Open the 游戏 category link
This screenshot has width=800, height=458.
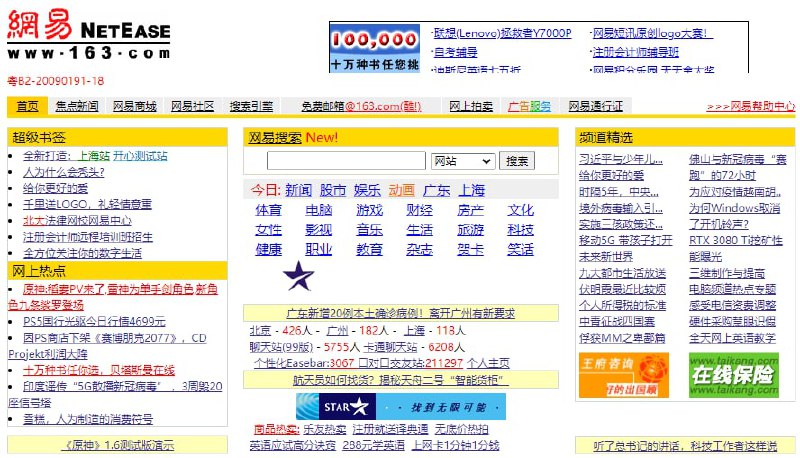click(x=369, y=210)
